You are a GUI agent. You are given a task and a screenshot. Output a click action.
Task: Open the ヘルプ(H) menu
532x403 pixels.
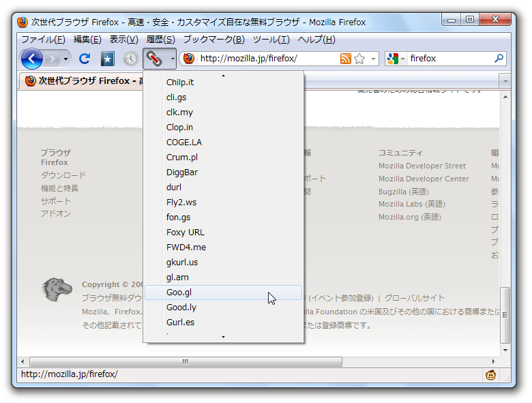coord(316,40)
